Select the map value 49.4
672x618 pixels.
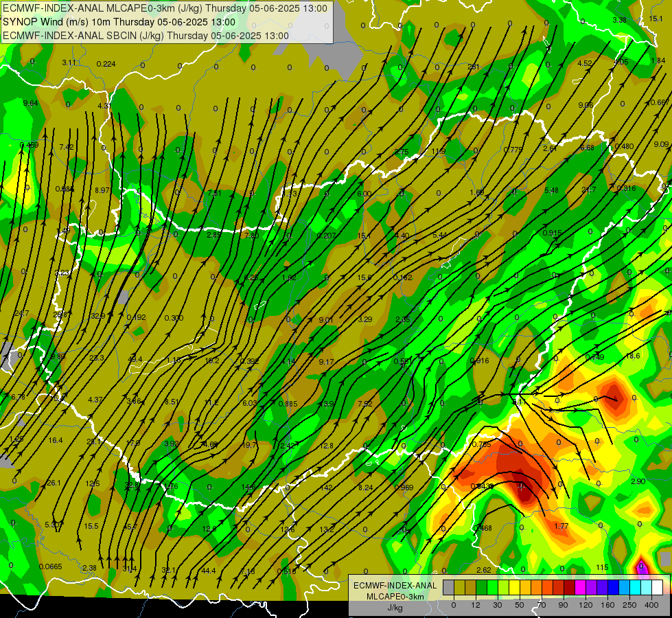(x=135, y=359)
